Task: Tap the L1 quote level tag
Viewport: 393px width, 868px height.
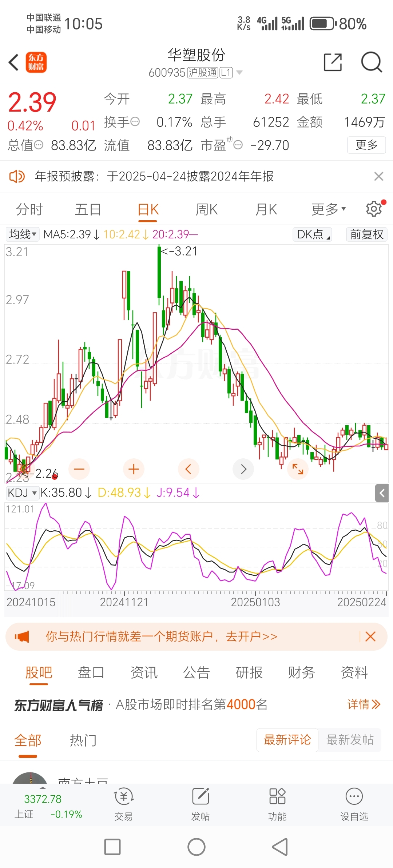Action: 226,73
